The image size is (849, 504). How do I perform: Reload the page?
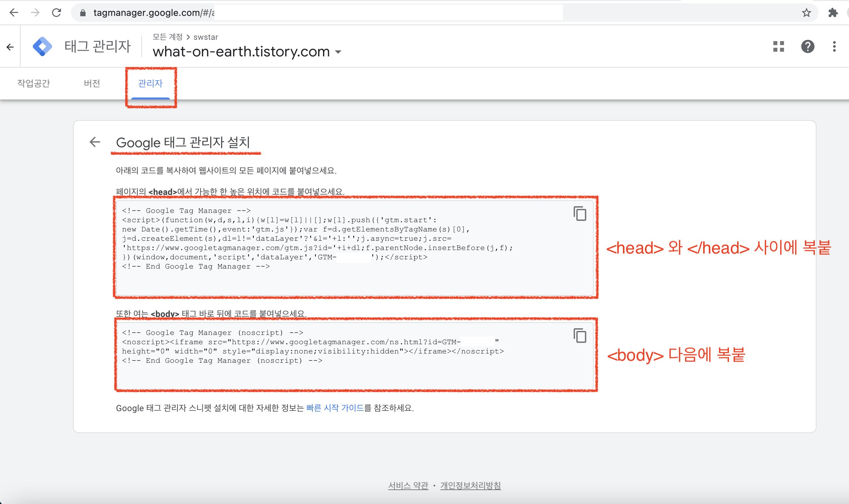[x=56, y=13]
